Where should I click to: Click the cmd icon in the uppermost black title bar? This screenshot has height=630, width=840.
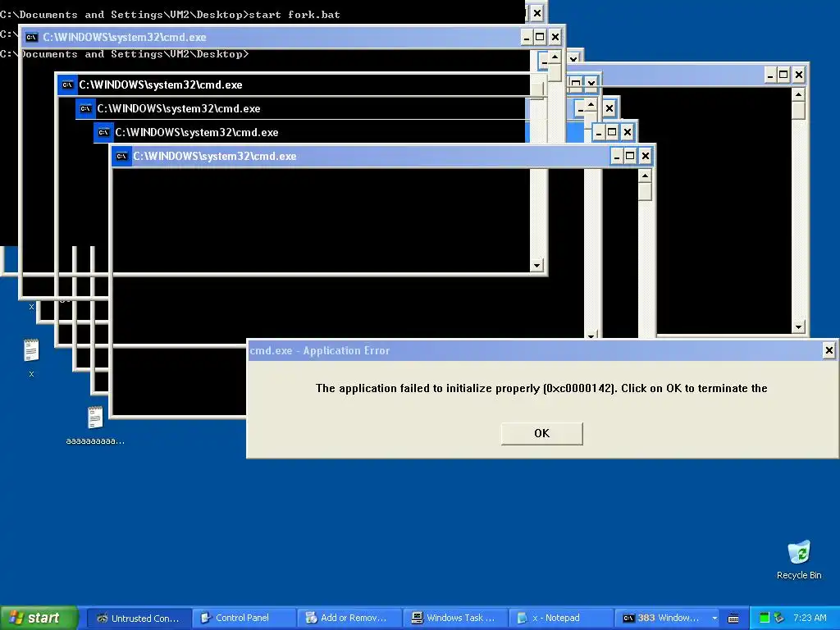[x=67, y=84]
